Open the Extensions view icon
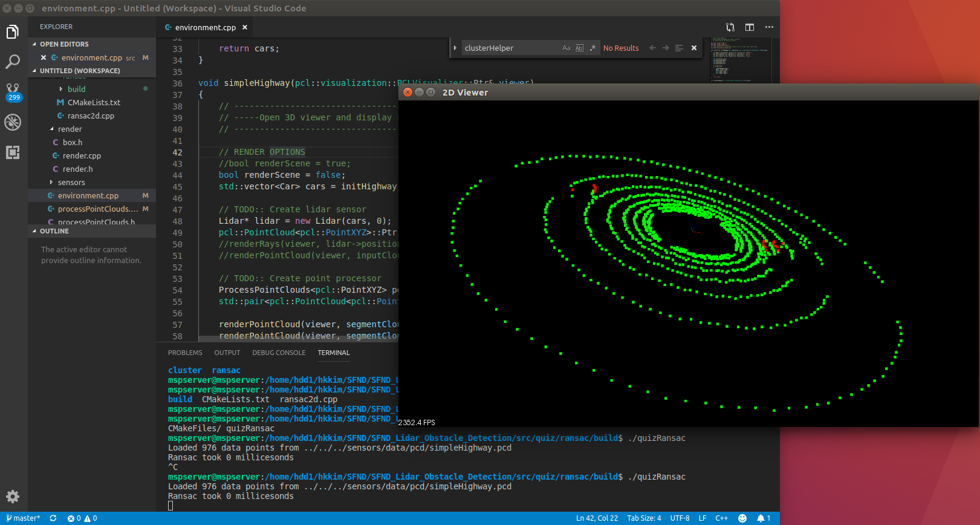 (x=13, y=152)
